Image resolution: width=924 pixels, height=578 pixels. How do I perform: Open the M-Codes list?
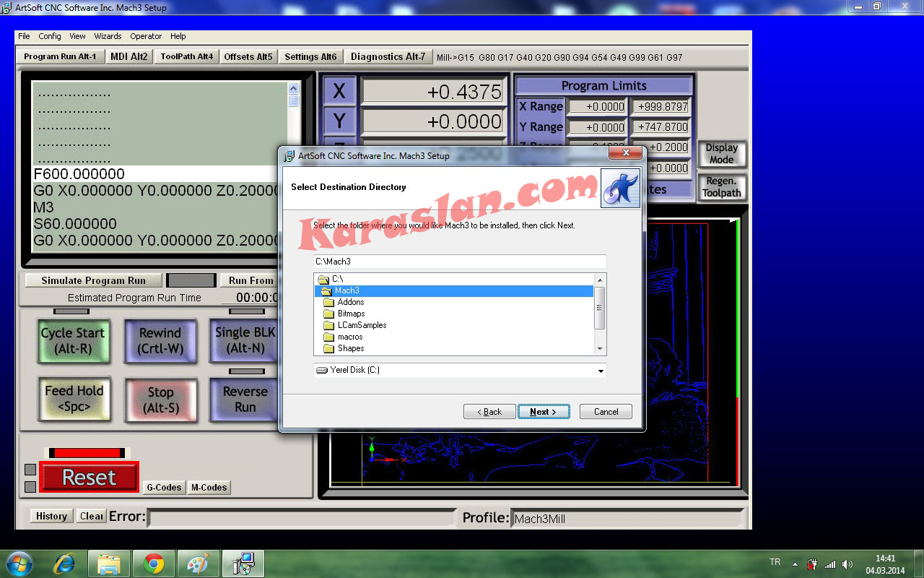point(209,488)
